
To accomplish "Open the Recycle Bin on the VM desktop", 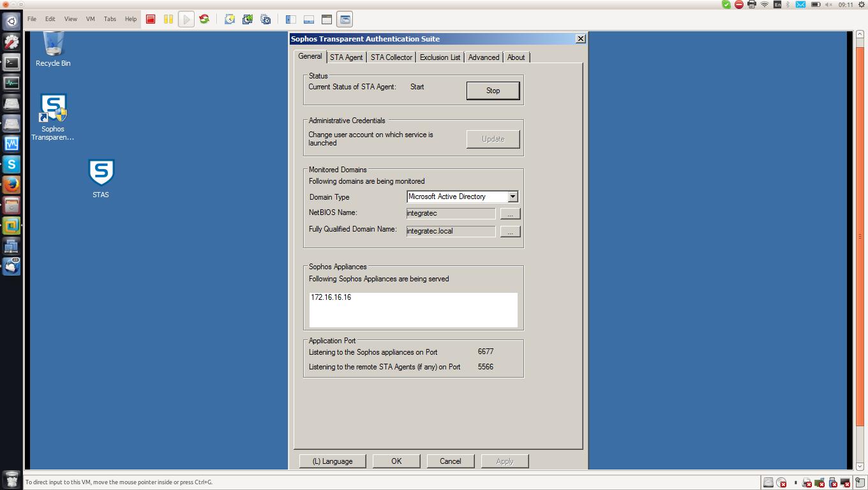I will pos(53,49).
